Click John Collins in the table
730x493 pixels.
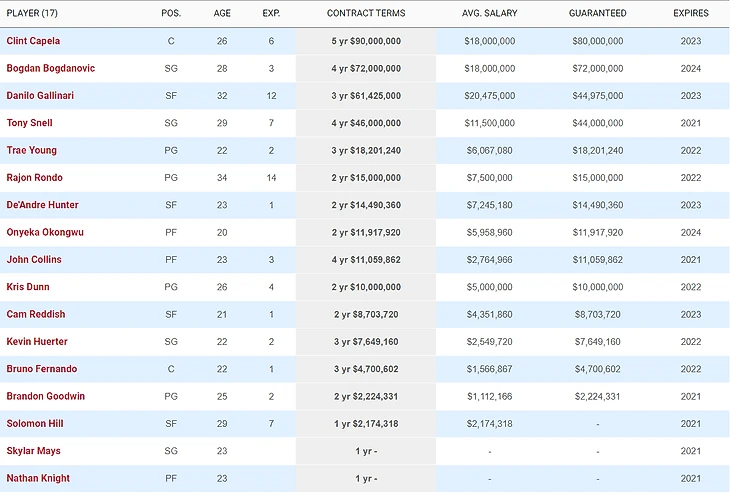click(34, 259)
